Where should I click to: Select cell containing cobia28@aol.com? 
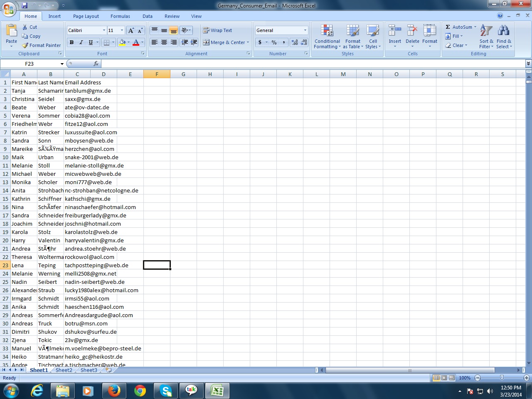(87, 116)
